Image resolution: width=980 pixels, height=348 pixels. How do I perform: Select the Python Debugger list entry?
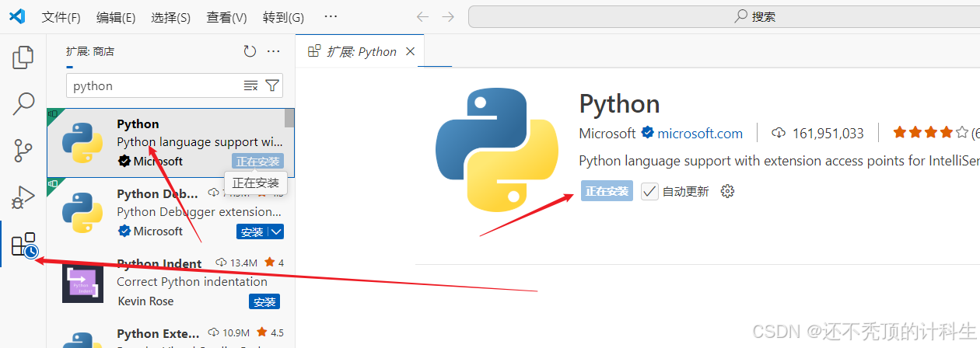point(170,213)
